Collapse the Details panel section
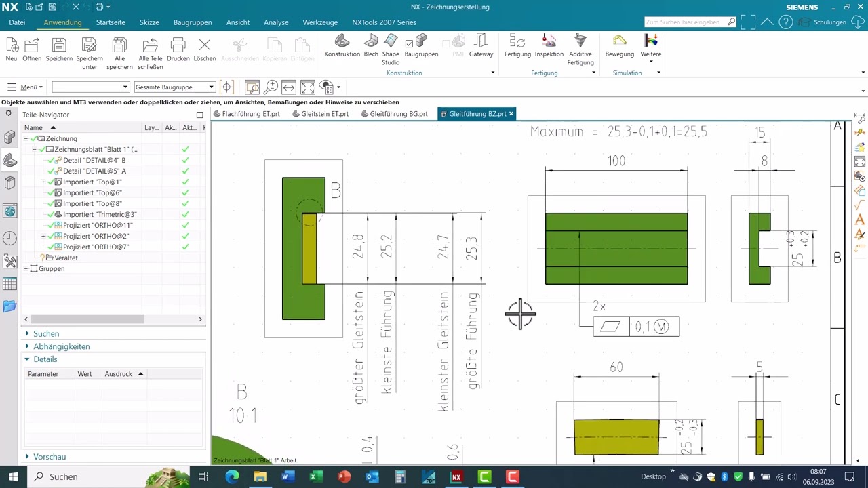 tap(45, 359)
